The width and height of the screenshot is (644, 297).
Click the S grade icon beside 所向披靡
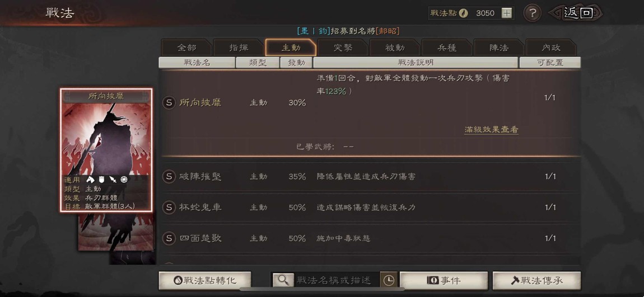coord(169,102)
